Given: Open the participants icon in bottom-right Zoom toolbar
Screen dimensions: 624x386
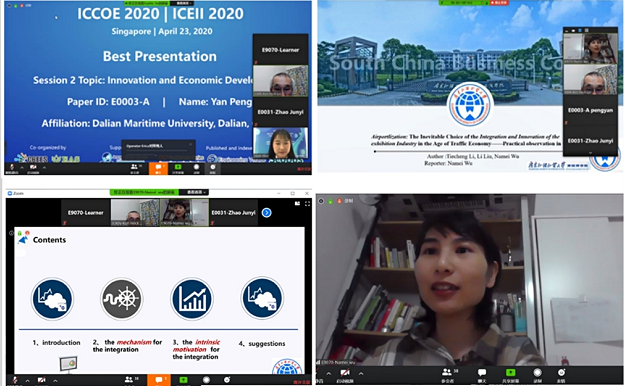Looking at the screenshot, I should (447, 372).
